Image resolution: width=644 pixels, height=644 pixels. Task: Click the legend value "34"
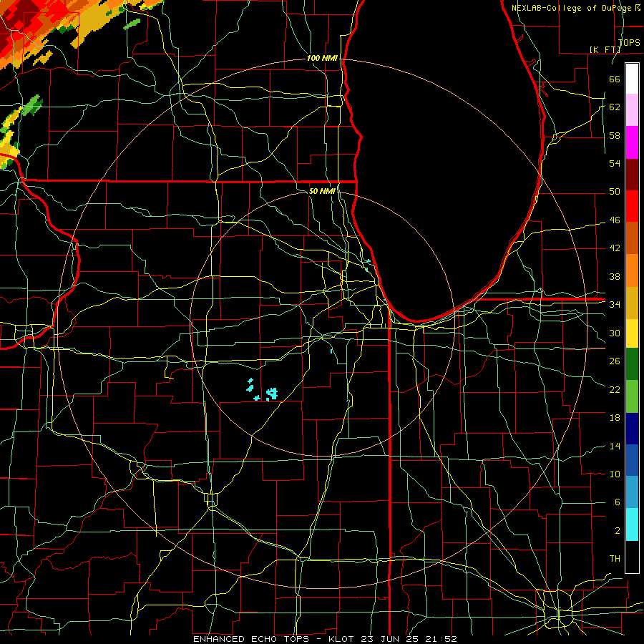pyautogui.click(x=615, y=305)
